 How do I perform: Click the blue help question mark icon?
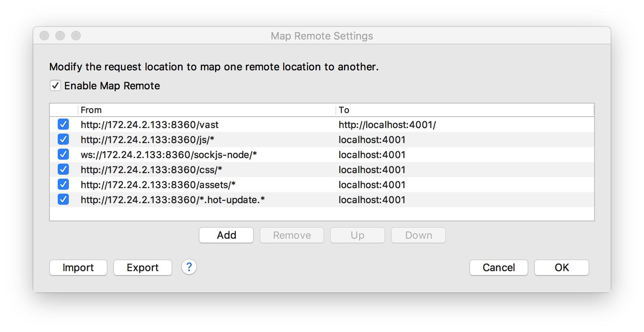coord(189,267)
